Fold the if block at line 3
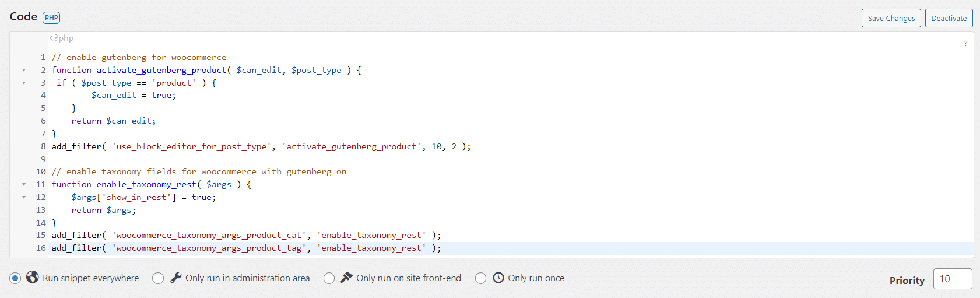The width and height of the screenshot is (980, 298). [24, 83]
